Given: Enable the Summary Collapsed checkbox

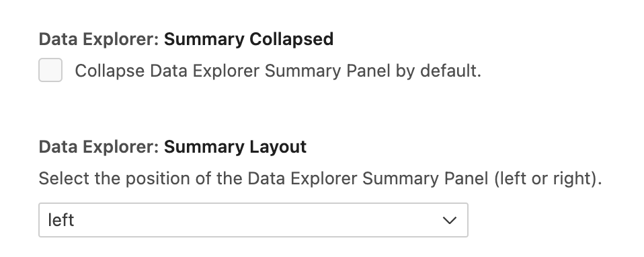Looking at the screenshot, I should (x=50, y=70).
